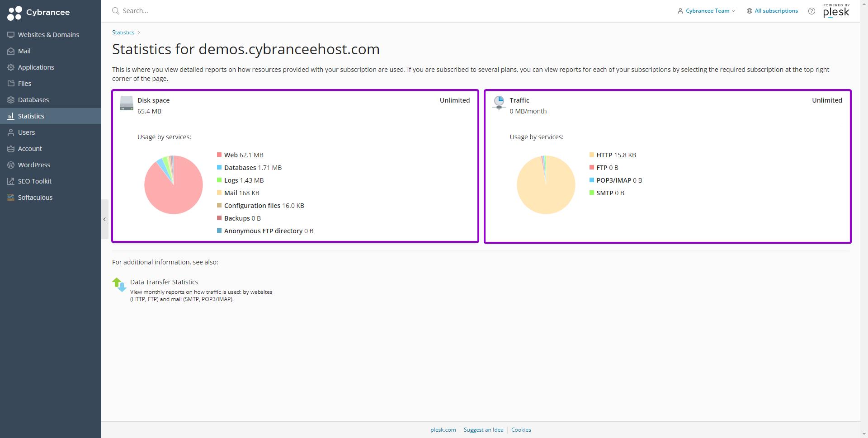Click the Databases legend color swatch
The height and width of the screenshot is (438, 868).
coord(219,167)
